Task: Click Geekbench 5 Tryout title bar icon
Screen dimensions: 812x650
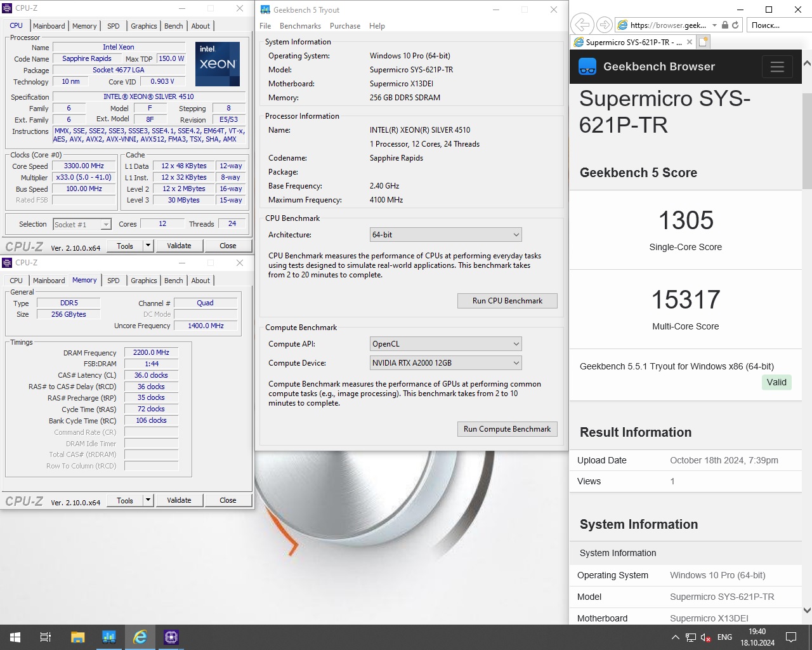Action: (x=265, y=10)
